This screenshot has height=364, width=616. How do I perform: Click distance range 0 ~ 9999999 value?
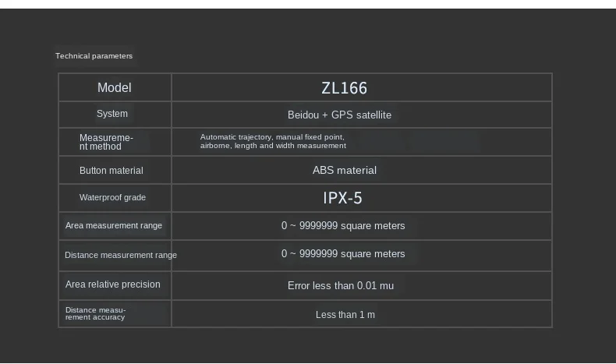[x=343, y=254]
